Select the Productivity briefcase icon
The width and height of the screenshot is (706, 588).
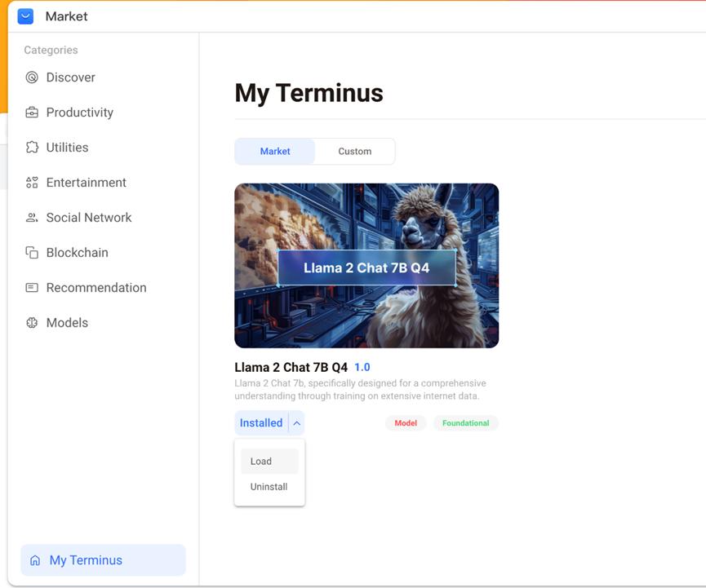click(32, 113)
